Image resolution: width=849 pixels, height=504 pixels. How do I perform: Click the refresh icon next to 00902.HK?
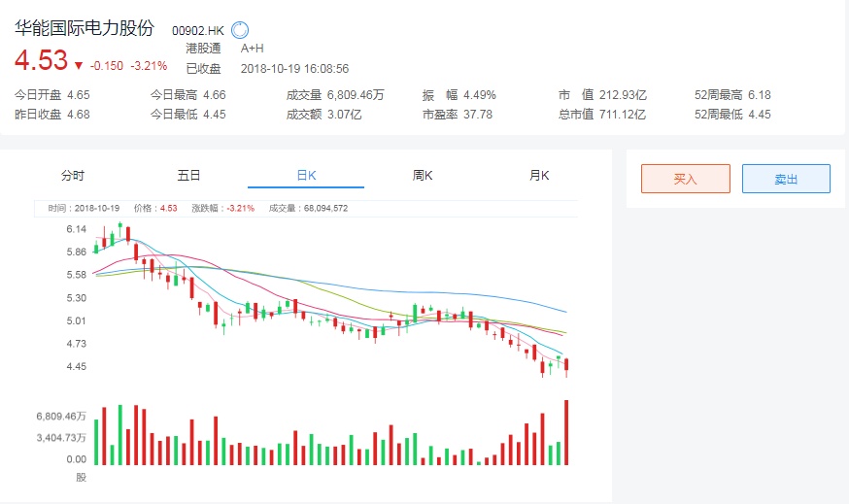click(x=240, y=30)
